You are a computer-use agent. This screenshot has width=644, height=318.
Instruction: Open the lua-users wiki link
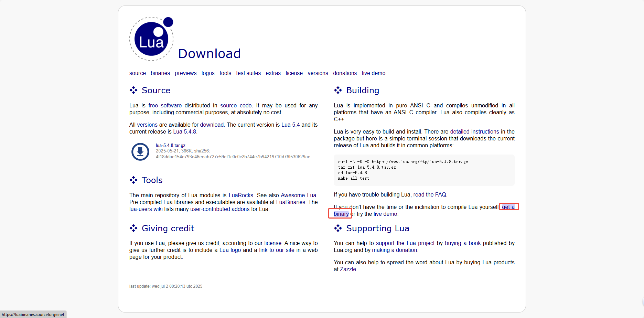tap(146, 209)
